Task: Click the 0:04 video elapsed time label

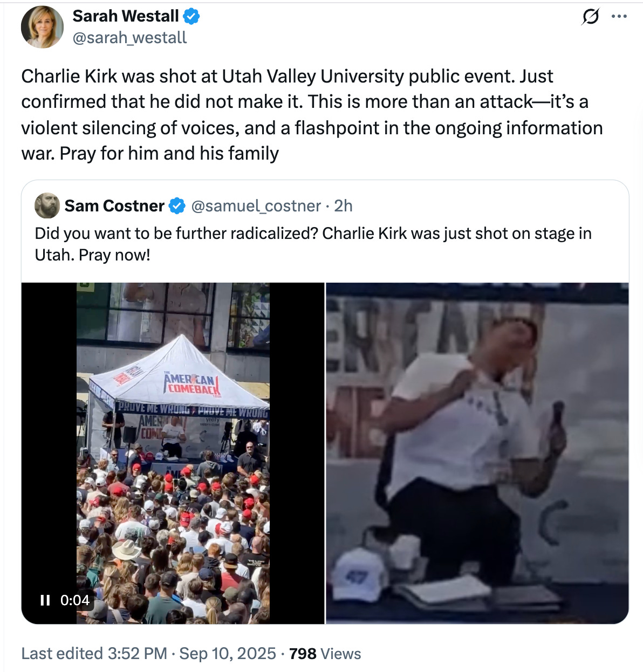Action: coord(74,600)
